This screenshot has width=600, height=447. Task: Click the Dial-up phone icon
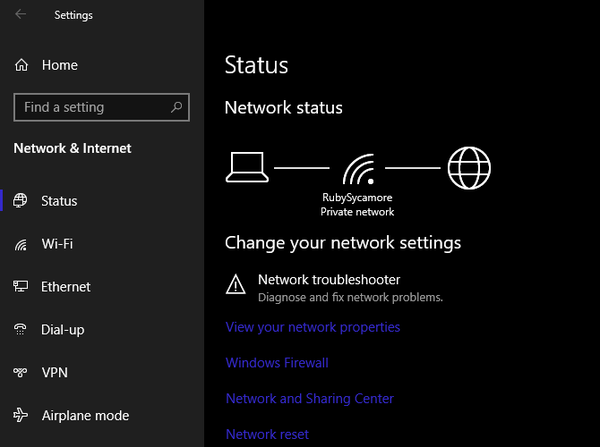coord(21,330)
